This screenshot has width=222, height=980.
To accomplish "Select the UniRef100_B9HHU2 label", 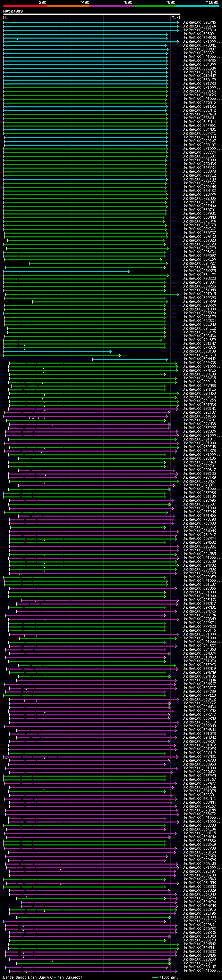I will pos(199,359).
